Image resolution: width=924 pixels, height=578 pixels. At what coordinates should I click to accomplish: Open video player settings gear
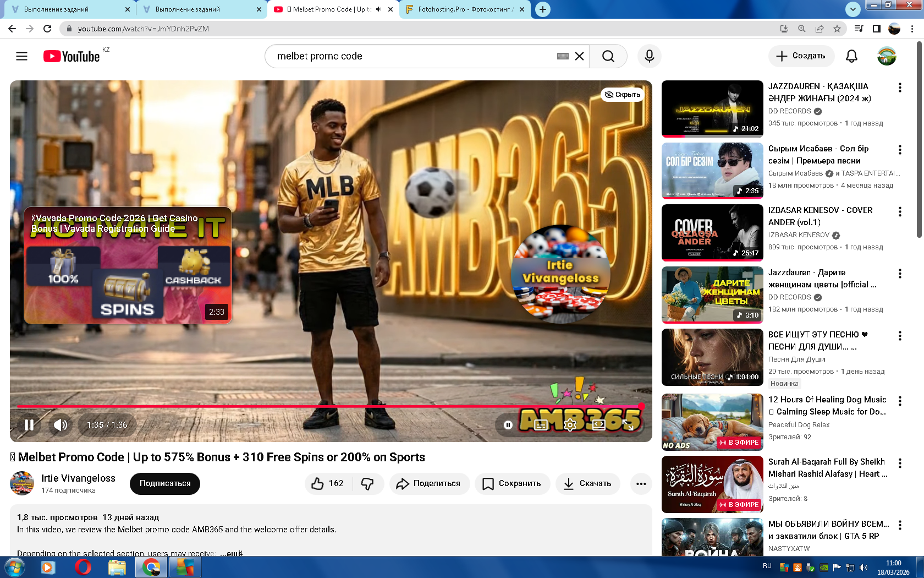pos(570,425)
